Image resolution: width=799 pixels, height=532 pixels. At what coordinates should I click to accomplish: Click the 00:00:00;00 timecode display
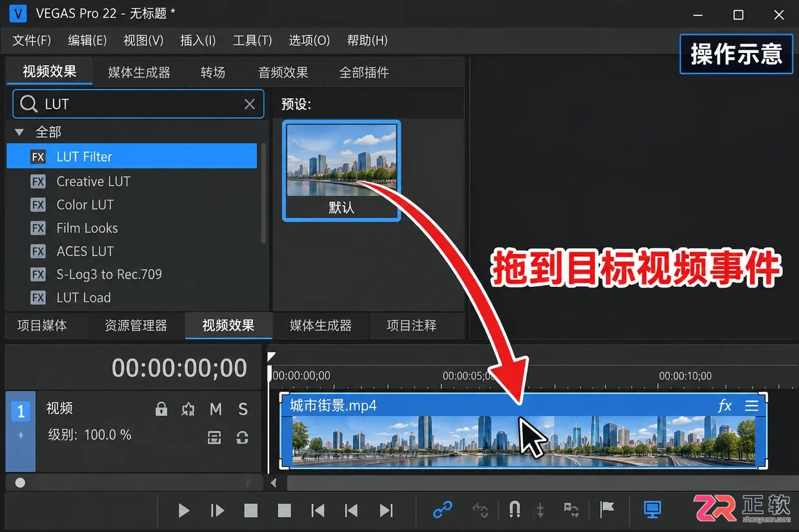pyautogui.click(x=179, y=368)
